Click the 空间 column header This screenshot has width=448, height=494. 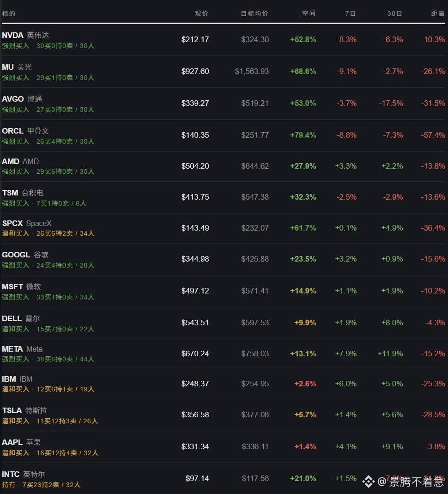(309, 13)
